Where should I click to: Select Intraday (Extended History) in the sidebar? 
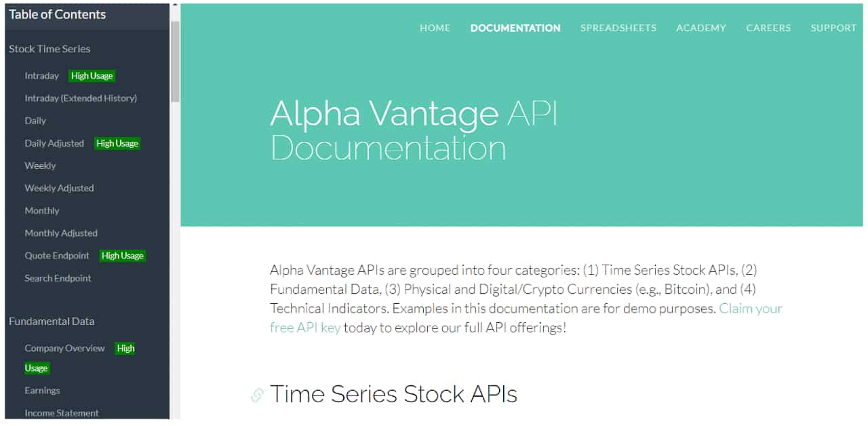[80, 98]
